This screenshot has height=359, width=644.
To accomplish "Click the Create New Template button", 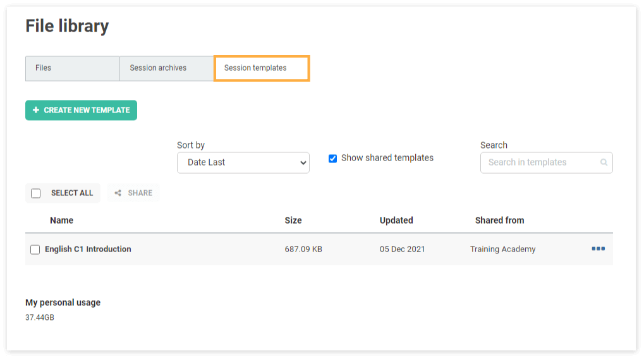I will click(x=81, y=110).
